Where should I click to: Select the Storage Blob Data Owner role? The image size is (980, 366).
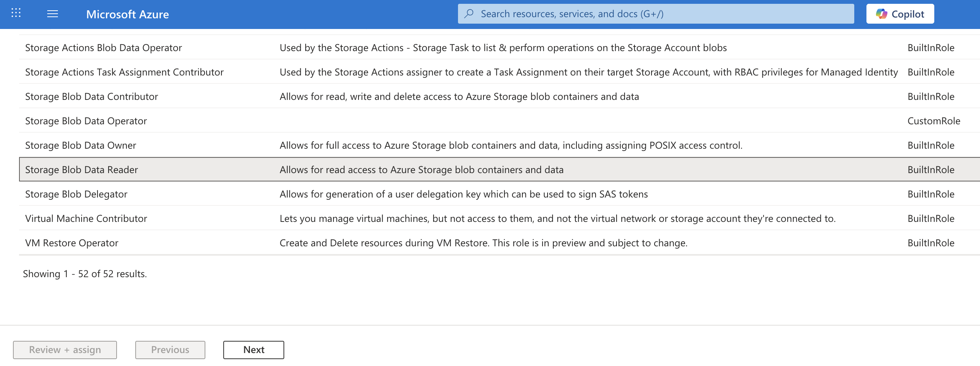click(x=80, y=145)
